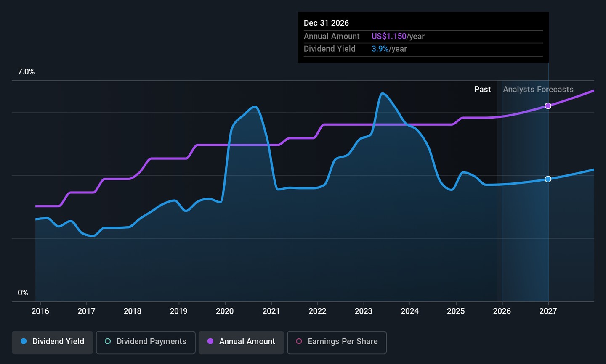Click the 2026 x-axis label
Image resolution: width=606 pixels, height=364 pixels.
[x=502, y=311]
